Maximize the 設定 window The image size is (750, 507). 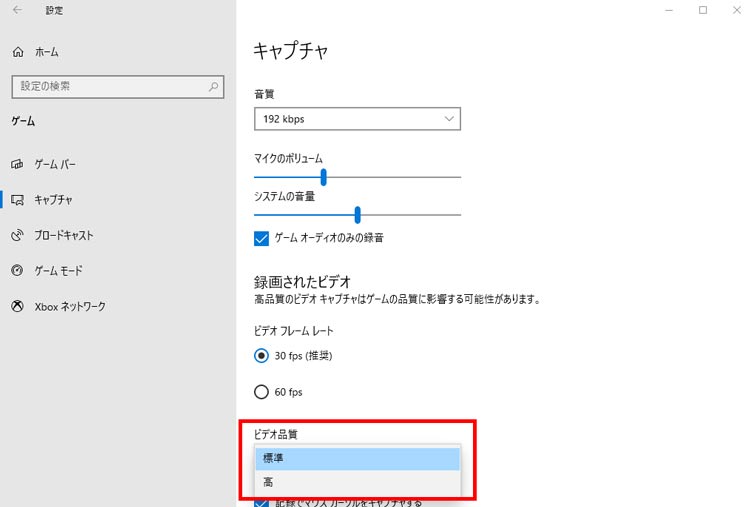[x=703, y=10]
